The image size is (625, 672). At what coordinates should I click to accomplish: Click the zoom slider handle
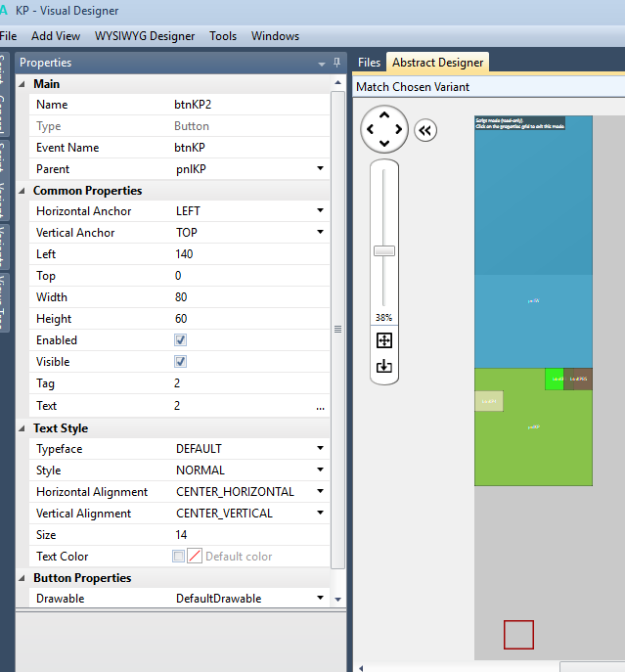point(384,251)
